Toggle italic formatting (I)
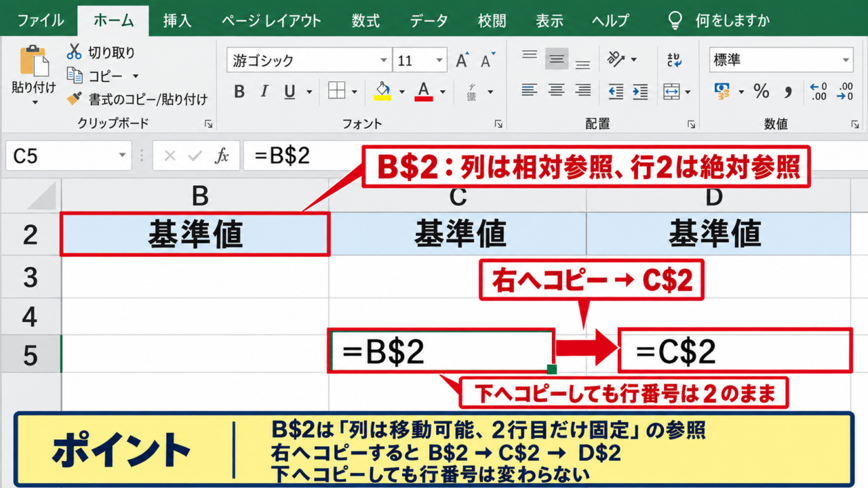868x488 pixels. pos(264,91)
